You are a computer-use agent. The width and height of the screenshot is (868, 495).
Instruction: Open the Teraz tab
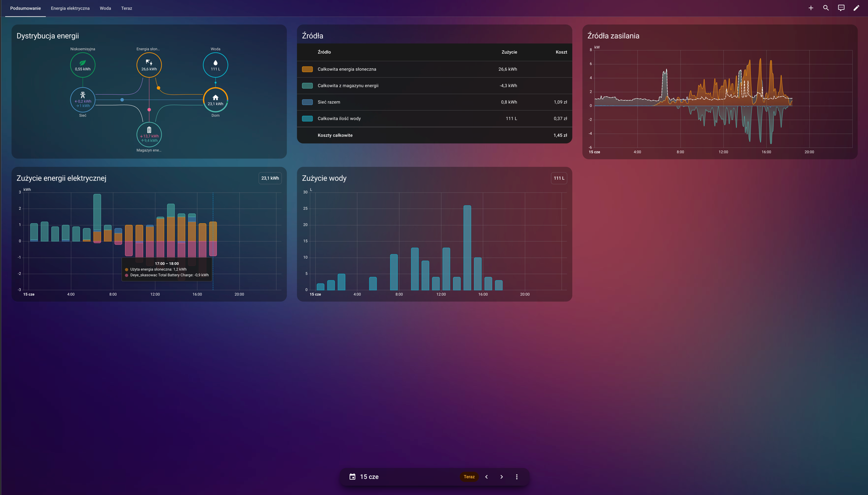point(127,8)
